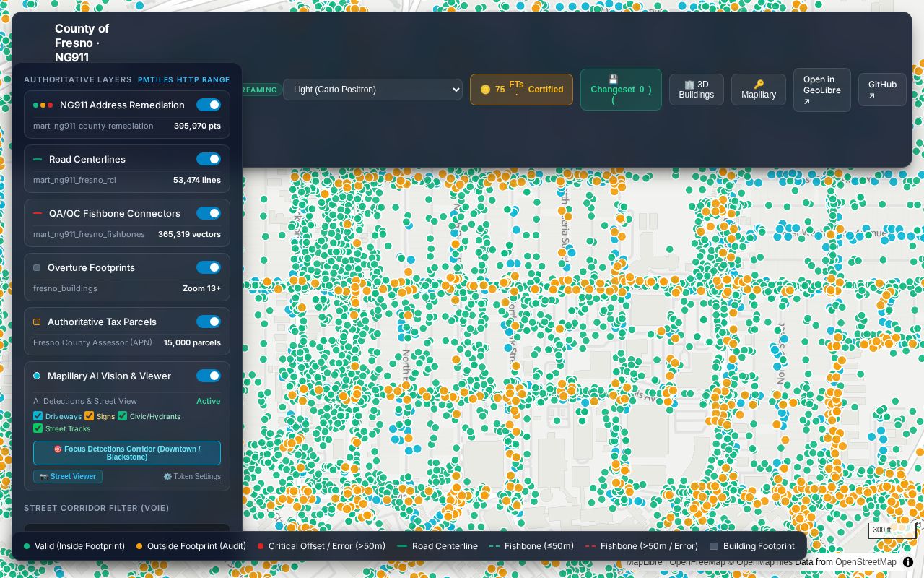Click the green Valid (Inside Footprint) legend dot
924x578 pixels.
[x=27, y=546]
